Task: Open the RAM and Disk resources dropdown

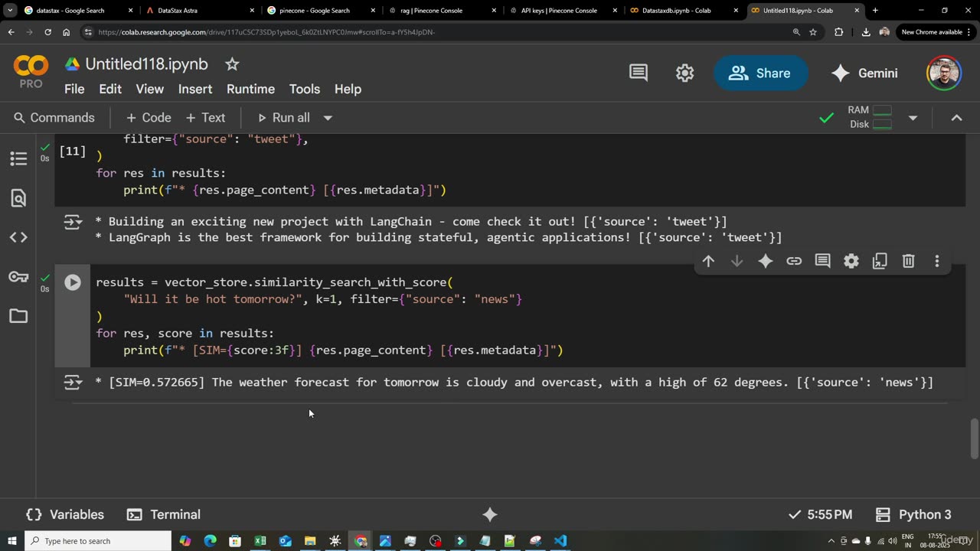Action: pos(913,118)
